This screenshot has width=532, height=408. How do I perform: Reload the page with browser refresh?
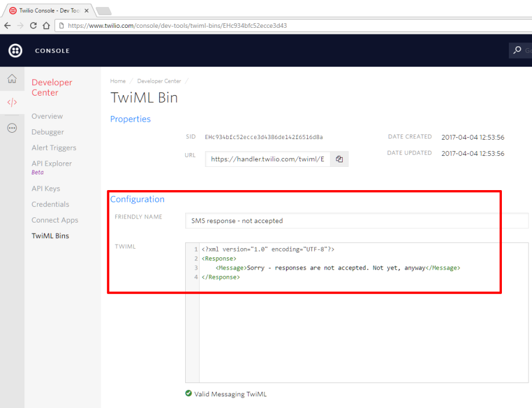34,25
